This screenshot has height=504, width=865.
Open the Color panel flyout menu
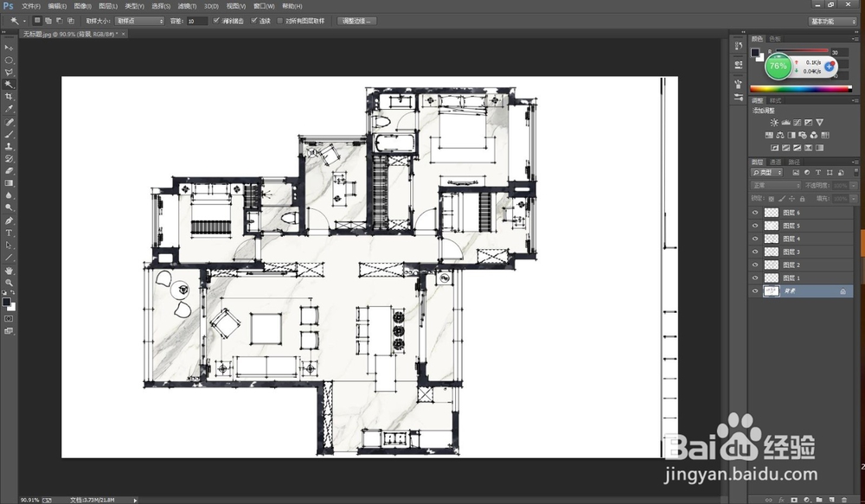[855, 39]
